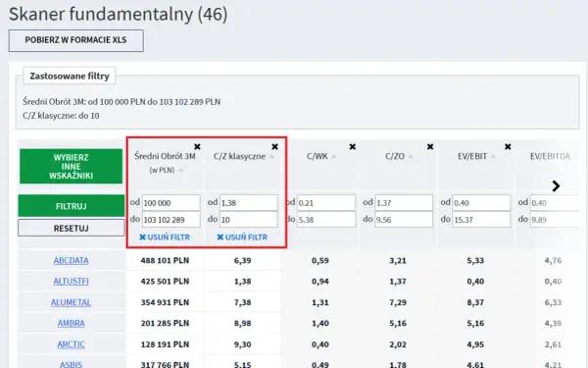
Task: Click Usuń filtr under C/Z klasyczne
Action: (242, 237)
